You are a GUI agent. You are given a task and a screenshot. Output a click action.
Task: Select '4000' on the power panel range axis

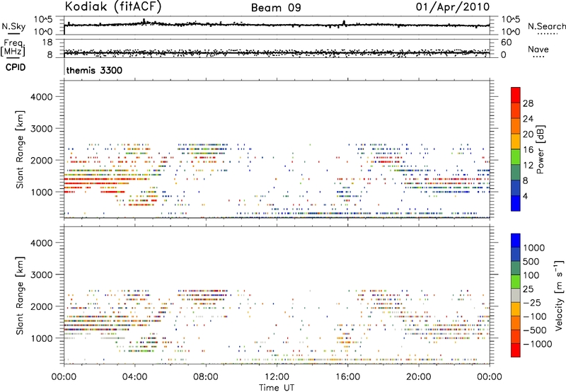(41, 97)
